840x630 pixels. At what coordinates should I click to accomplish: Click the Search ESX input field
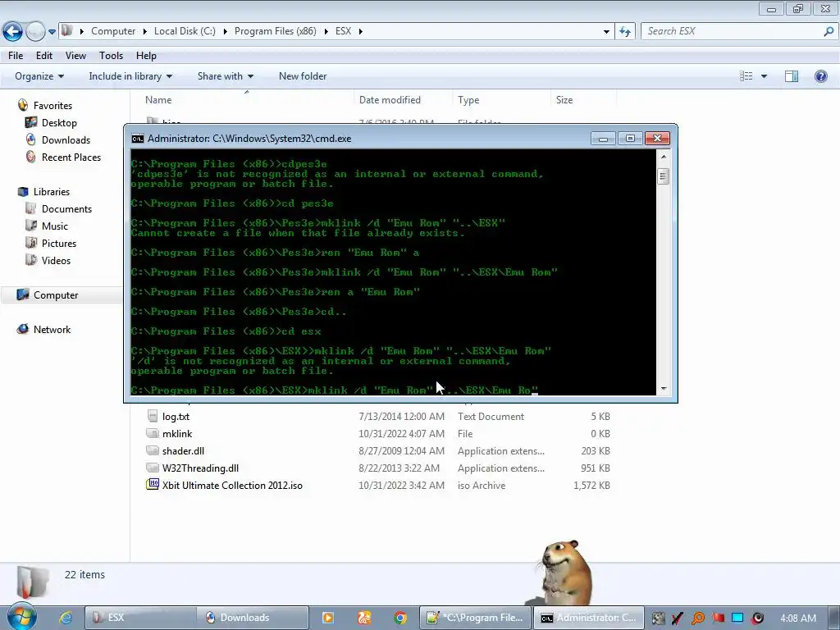tap(732, 31)
